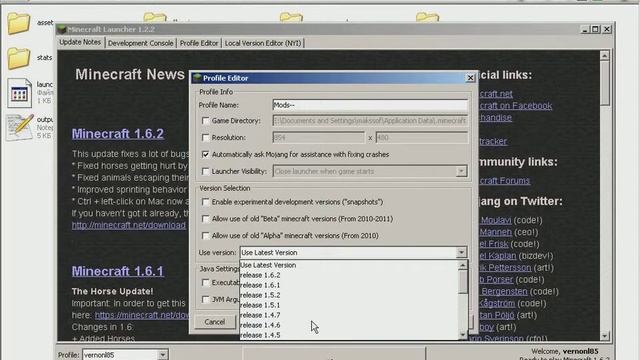Allow old Beta minecraft versions checkbox
Screen dimensions: 640x360
tap(205, 219)
